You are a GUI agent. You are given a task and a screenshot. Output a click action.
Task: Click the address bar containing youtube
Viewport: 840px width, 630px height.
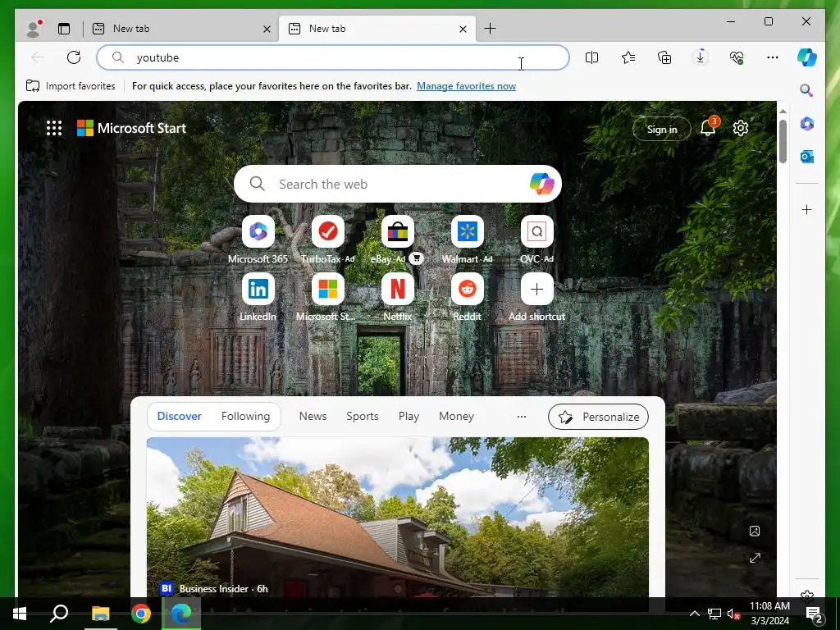click(333, 57)
